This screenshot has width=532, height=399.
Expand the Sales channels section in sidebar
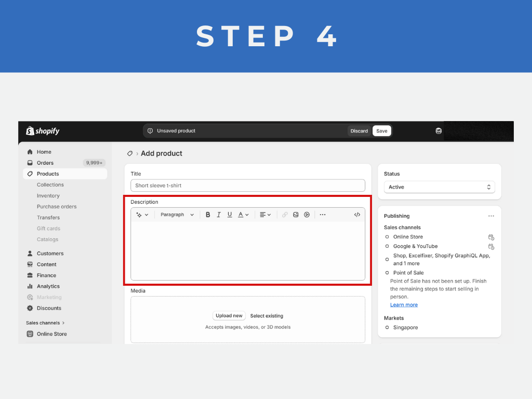coord(46,323)
